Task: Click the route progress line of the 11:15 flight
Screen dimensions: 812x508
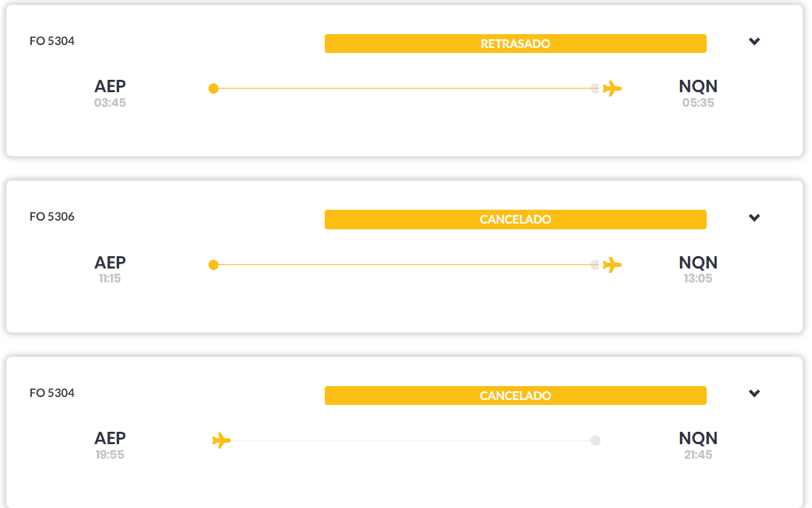Action: pyautogui.click(x=404, y=265)
